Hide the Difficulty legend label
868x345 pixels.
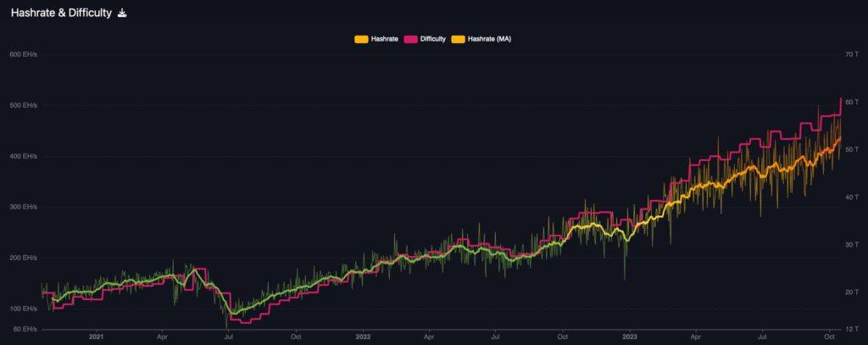433,39
